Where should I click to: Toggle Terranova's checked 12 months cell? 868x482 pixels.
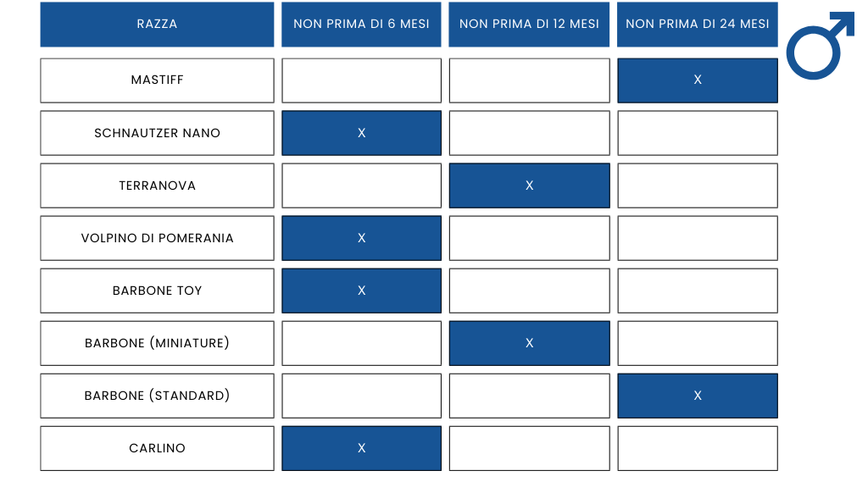529,186
